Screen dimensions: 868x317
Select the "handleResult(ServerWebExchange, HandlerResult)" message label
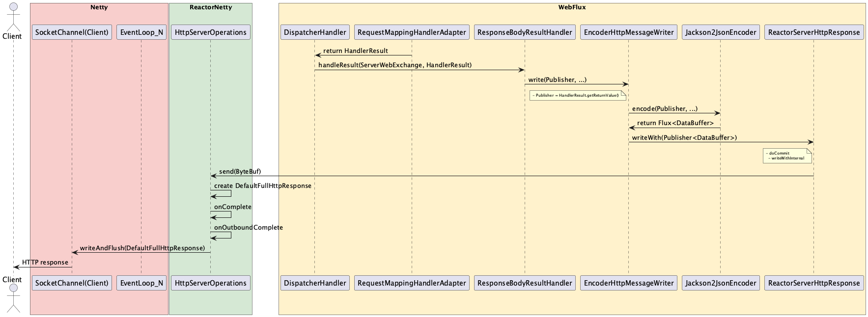[395, 65]
